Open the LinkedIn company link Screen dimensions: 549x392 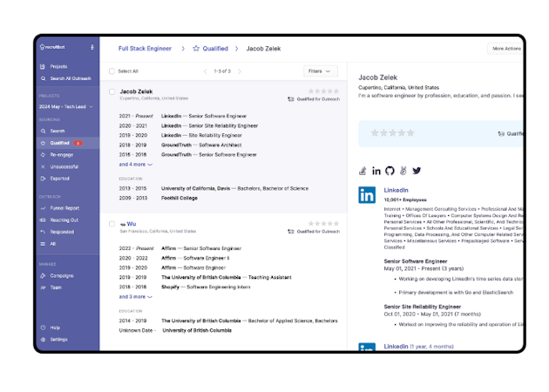point(396,190)
